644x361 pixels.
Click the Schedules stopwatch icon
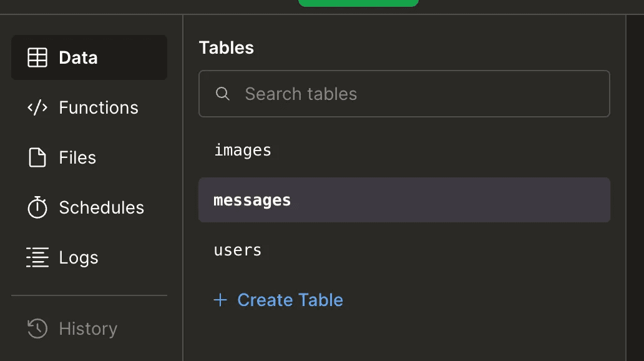click(37, 207)
